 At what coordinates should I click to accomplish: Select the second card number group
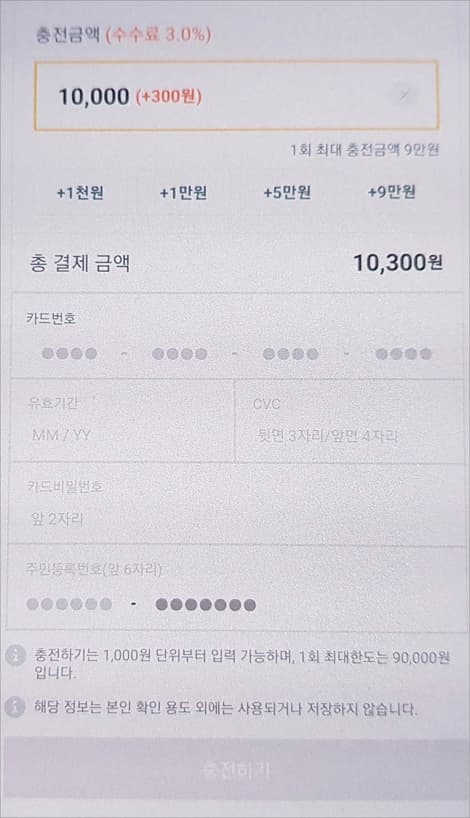(179, 354)
